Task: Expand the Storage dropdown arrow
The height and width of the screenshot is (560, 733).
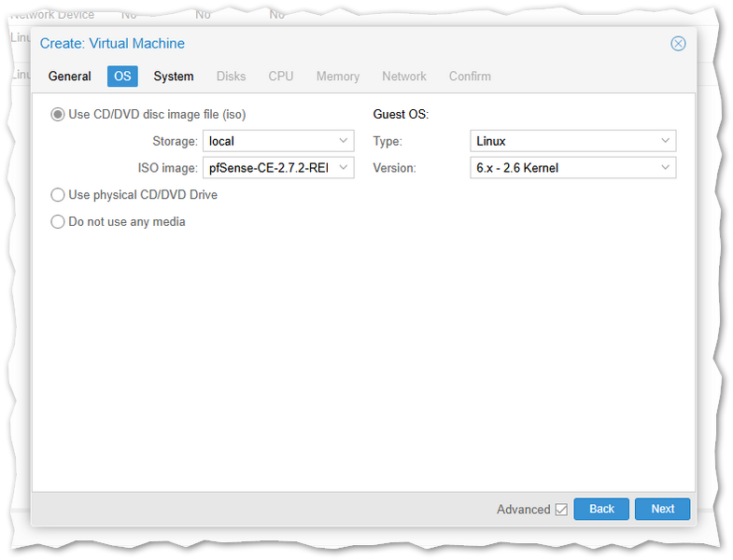Action: pyautogui.click(x=343, y=142)
